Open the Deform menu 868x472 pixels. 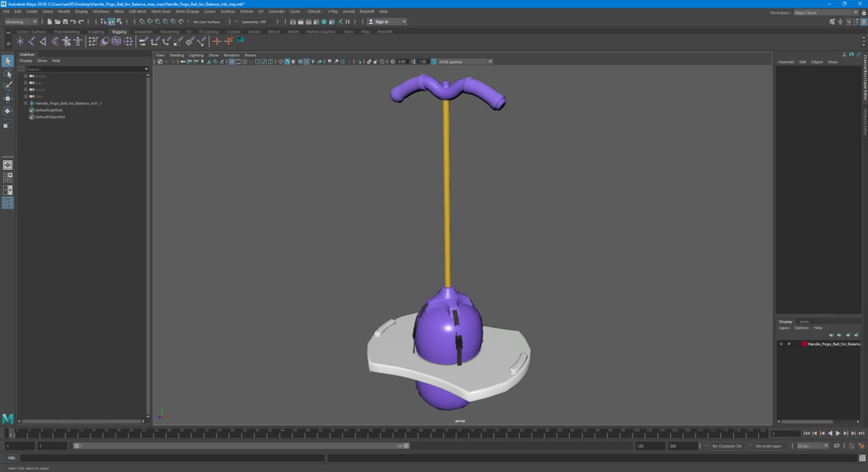(x=246, y=11)
